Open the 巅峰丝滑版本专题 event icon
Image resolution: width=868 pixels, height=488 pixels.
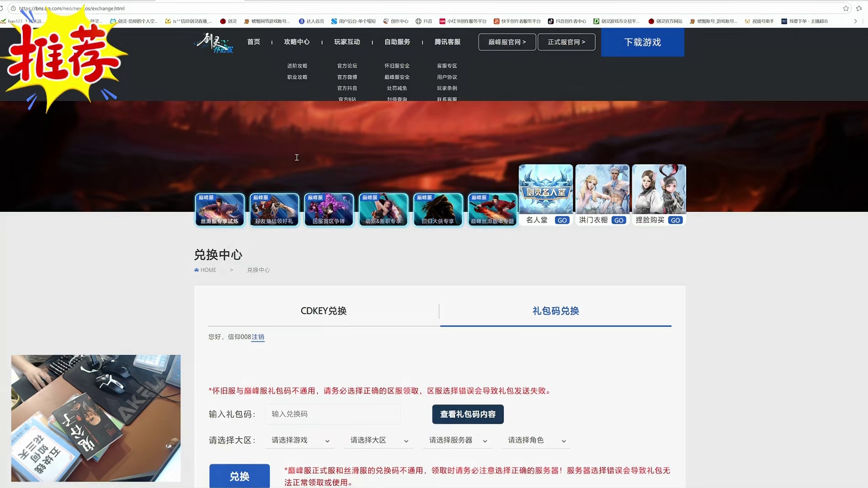pyautogui.click(x=492, y=210)
